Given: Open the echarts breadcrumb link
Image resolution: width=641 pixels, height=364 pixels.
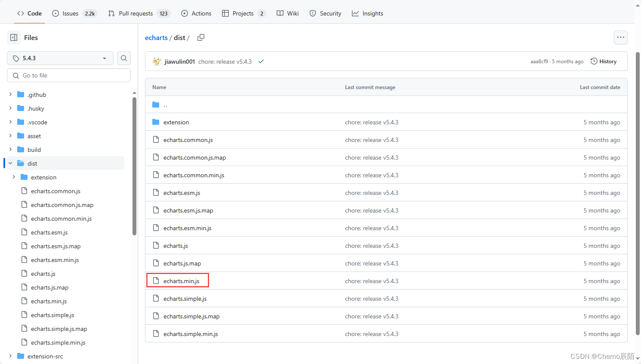Looking at the screenshot, I should 156,37.
